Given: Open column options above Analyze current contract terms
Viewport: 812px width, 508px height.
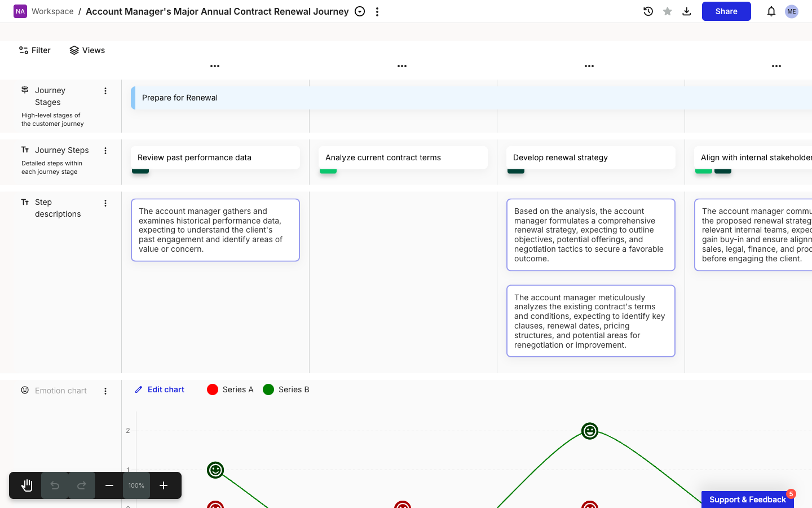Looking at the screenshot, I should coord(402,66).
